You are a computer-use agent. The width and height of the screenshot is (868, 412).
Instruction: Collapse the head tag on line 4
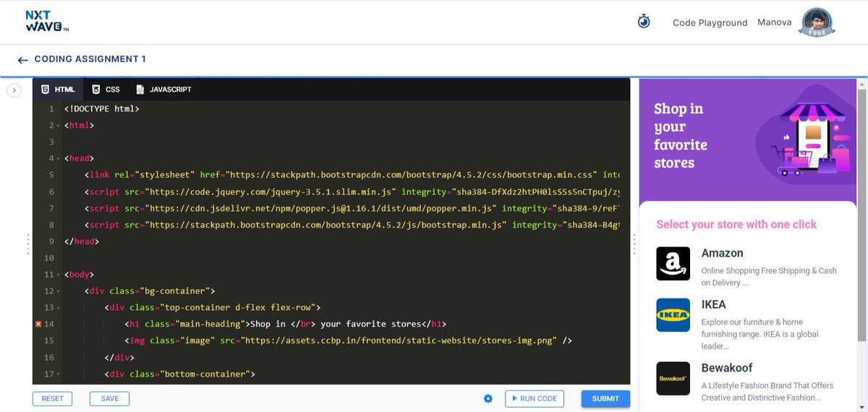coord(58,159)
